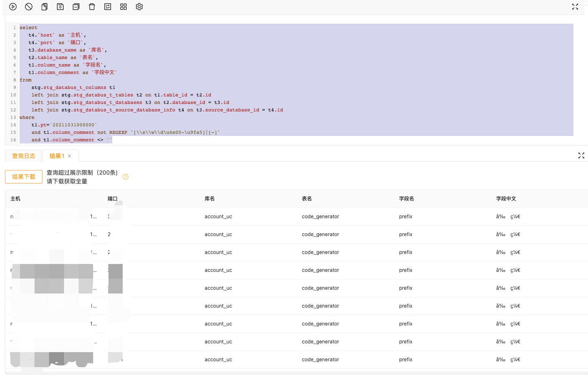Open editor settings via gear icon
Screen dimensions: 588x375
coord(139,7)
